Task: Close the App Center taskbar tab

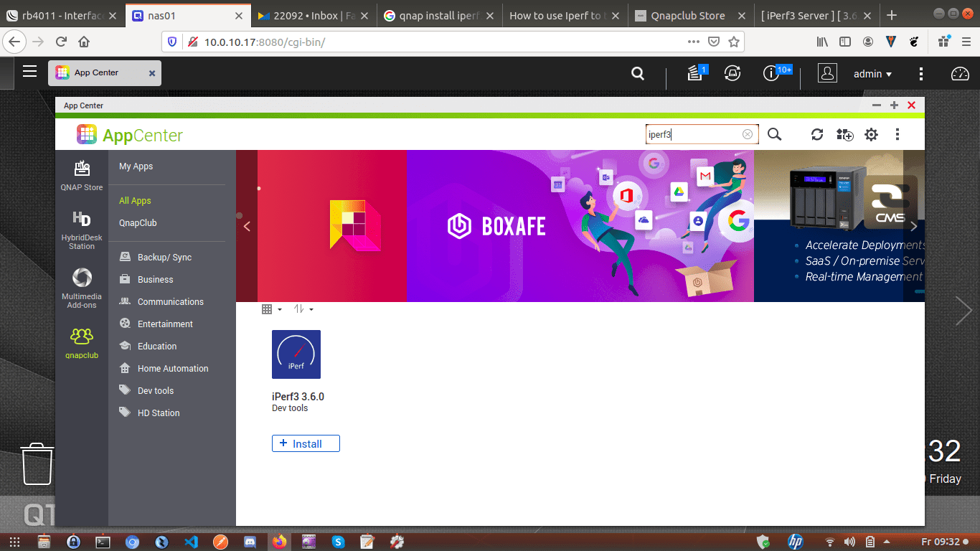Action: pyautogui.click(x=152, y=73)
